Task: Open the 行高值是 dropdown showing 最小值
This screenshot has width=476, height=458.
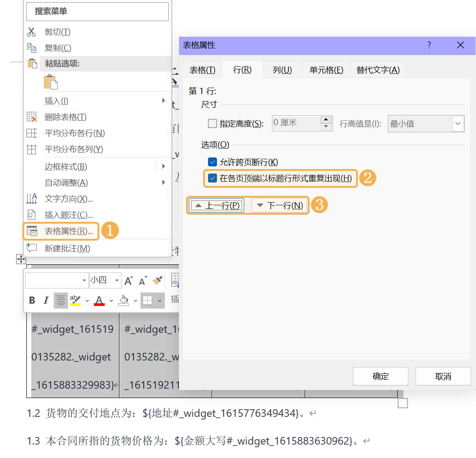Action: [458, 123]
